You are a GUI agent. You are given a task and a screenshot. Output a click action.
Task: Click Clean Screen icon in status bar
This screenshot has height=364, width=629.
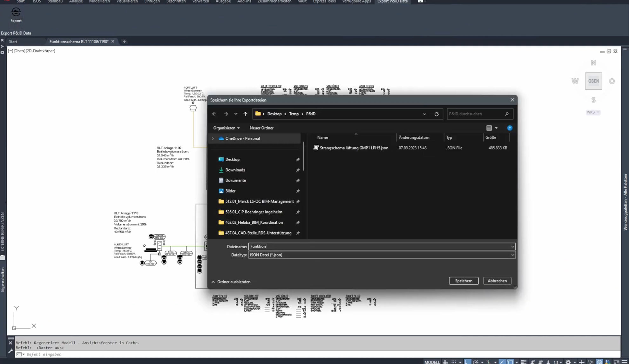click(x=616, y=361)
